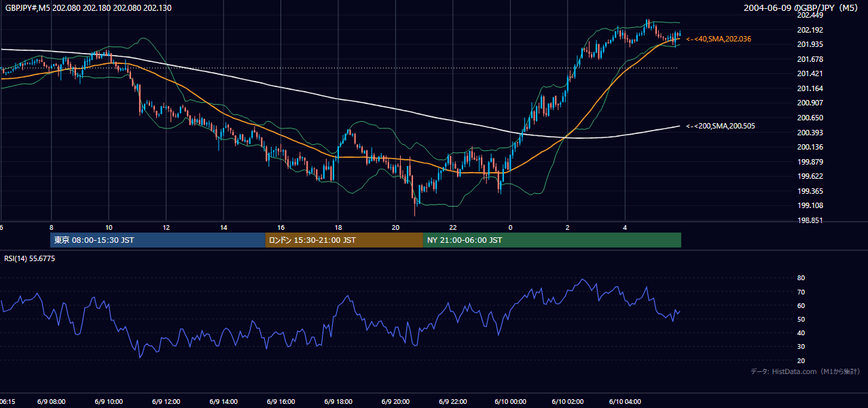Click hour 18 on the price chart time axis
The height and width of the screenshot is (408, 868).
[x=338, y=227]
